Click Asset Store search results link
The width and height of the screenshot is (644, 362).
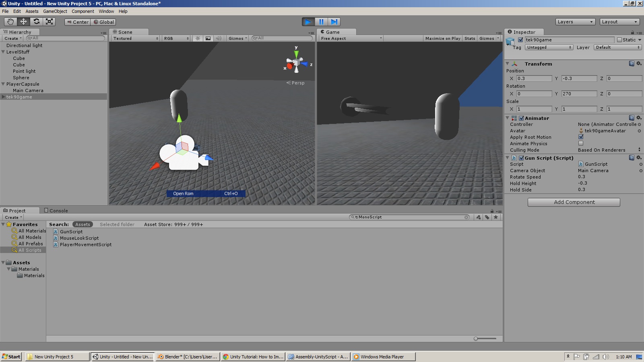tap(173, 224)
